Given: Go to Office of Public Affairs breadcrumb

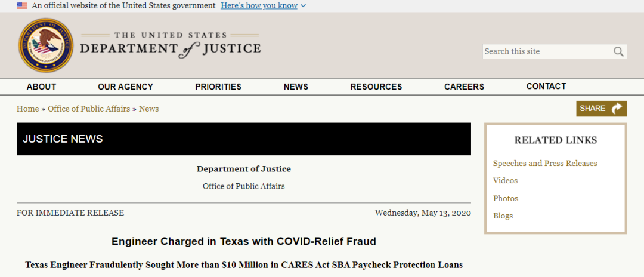Looking at the screenshot, I should [89, 109].
